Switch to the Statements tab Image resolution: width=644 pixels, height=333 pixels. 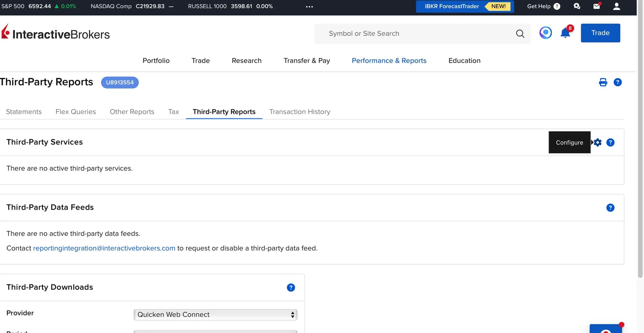point(24,112)
